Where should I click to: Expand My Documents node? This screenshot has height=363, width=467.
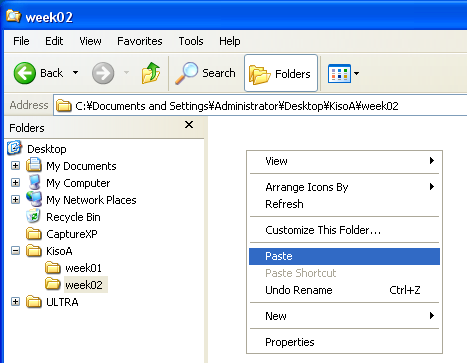tap(15, 166)
